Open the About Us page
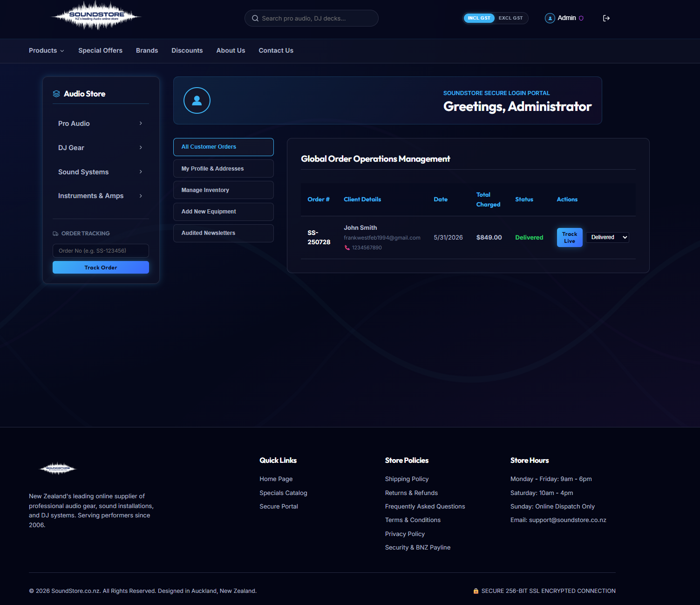The height and width of the screenshot is (605, 700). 231,50
